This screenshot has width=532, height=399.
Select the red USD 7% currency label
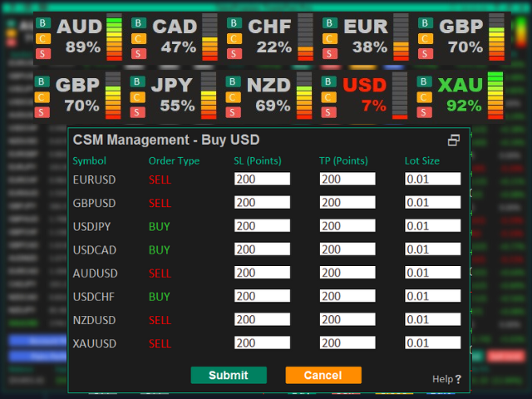click(x=365, y=95)
